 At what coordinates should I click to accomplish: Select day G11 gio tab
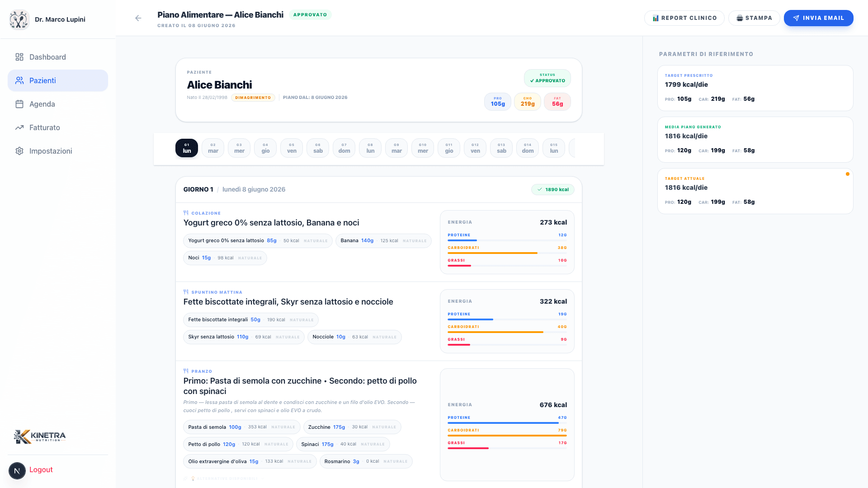(x=449, y=148)
